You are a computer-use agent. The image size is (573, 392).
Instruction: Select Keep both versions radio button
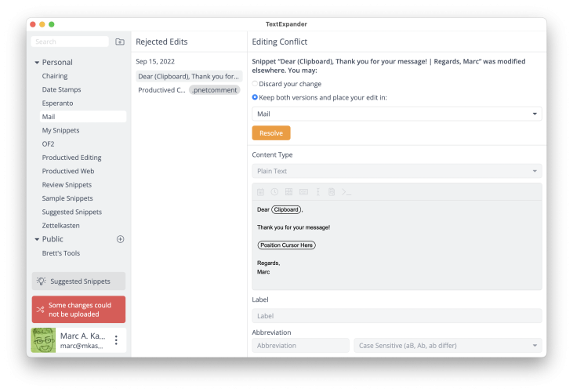(x=255, y=97)
